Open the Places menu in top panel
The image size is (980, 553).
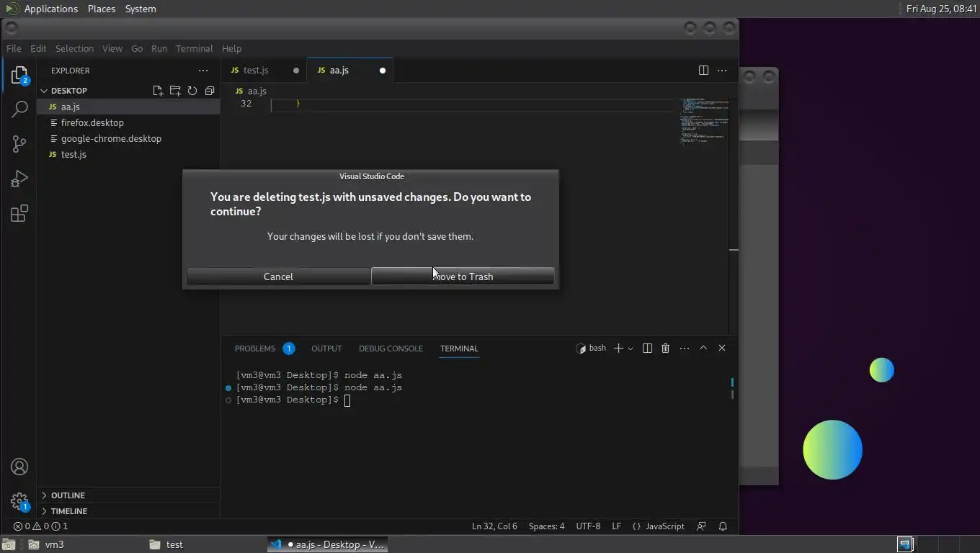coord(102,9)
